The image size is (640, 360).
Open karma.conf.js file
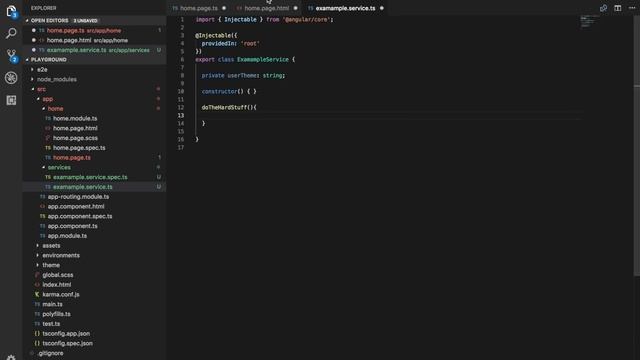(61, 295)
